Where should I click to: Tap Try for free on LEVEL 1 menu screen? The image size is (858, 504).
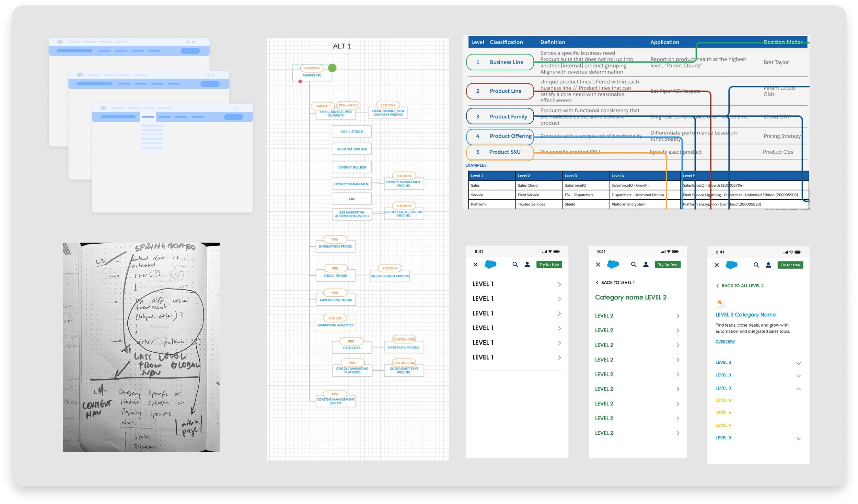pyautogui.click(x=549, y=265)
